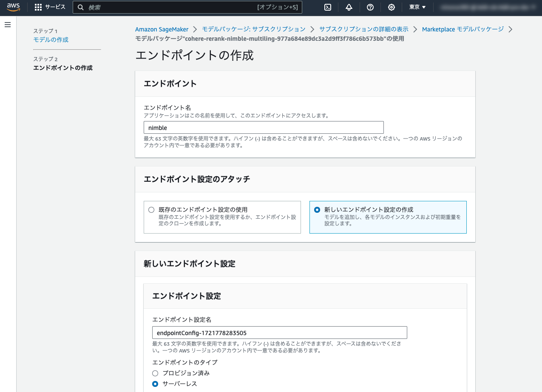This screenshot has width=542, height=392.
Task: Open the help question mark icon
Action: pyautogui.click(x=370, y=7)
